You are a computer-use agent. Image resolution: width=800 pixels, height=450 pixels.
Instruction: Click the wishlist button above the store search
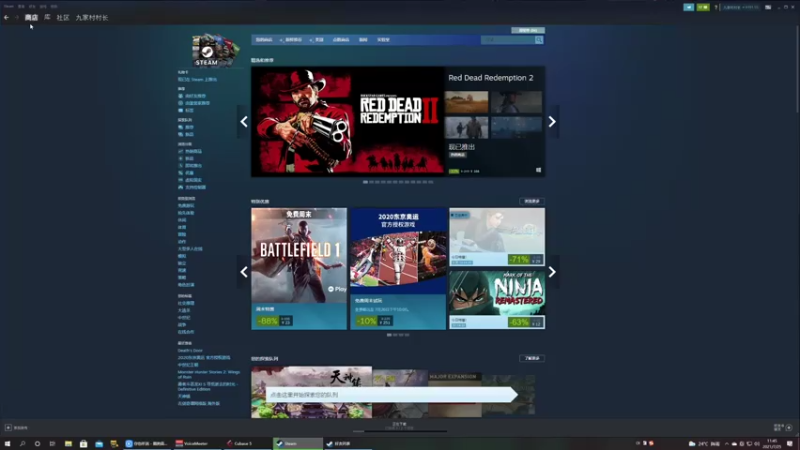528,30
